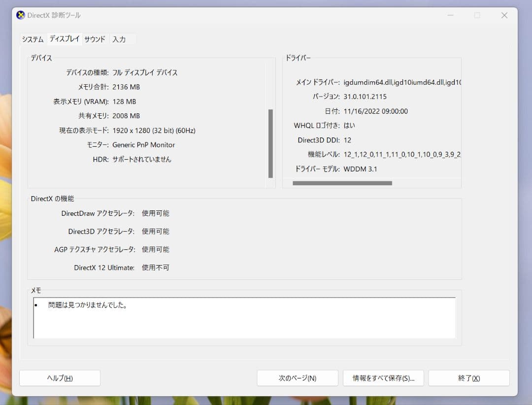Select driver model WDDM 3.1
Viewport: 532px width, 405px height.
pos(360,169)
